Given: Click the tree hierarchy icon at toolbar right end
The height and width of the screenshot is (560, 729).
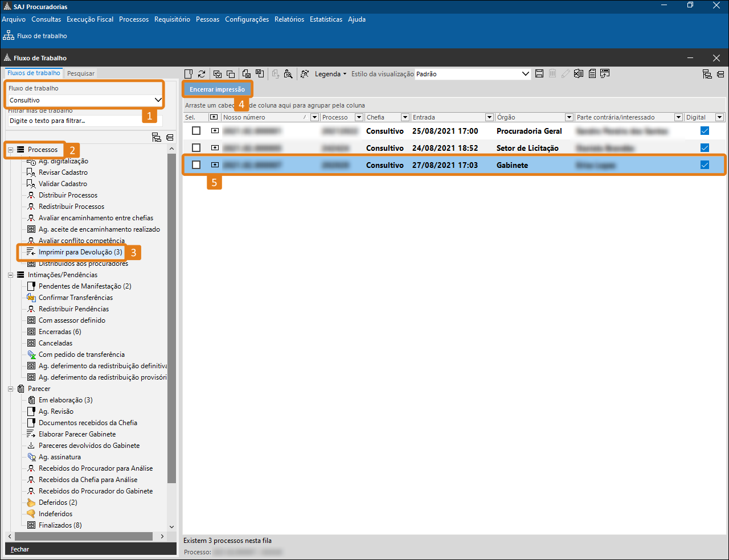Looking at the screenshot, I should [x=707, y=74].
